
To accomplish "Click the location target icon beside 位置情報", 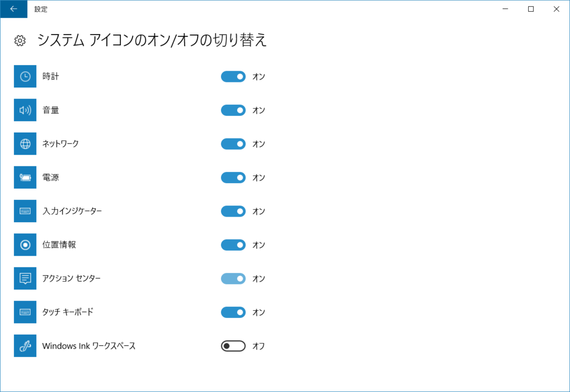I will click(24, 244).
